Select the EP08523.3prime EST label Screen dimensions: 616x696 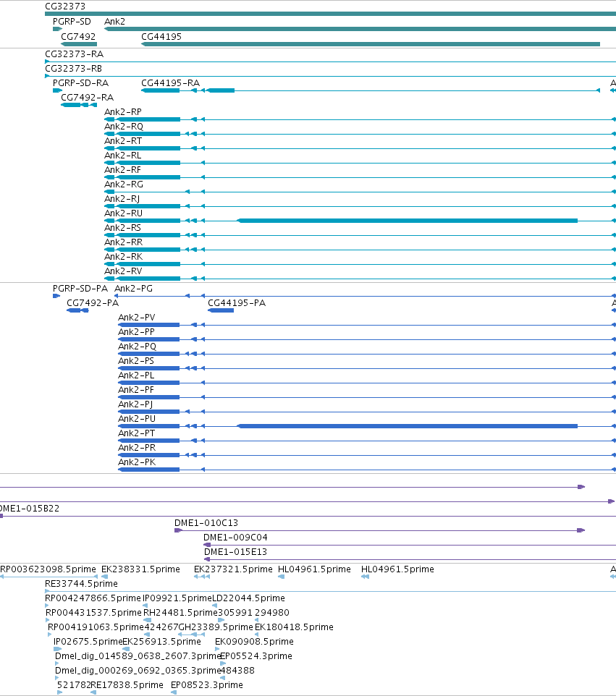coord(207,685)
